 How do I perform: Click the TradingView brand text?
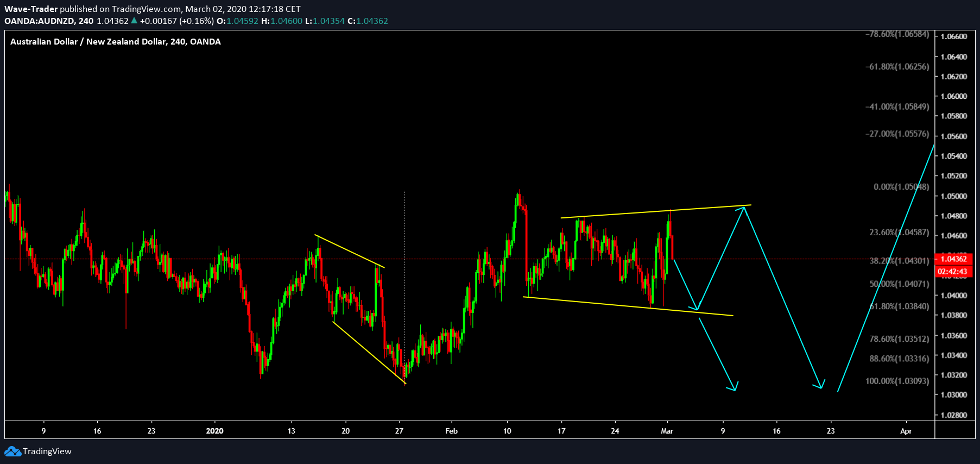click(x=47, y=452)
